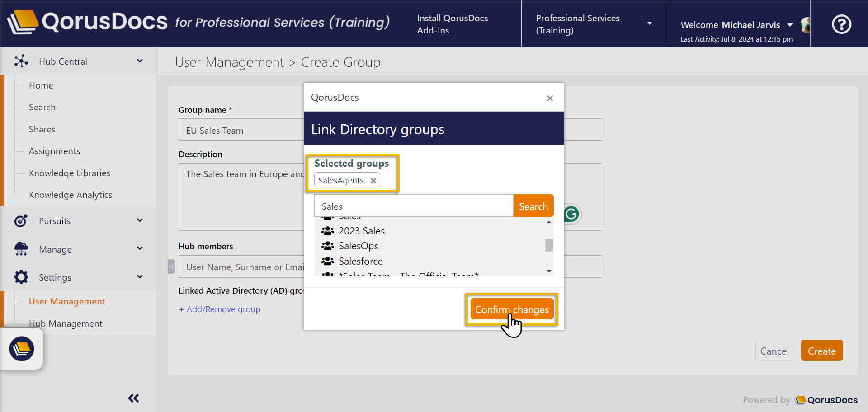Image resolution: width=868 pixels, height=412 pixels.
Task: Click the Salesforce group icon
Action: (x=327, y=261)
